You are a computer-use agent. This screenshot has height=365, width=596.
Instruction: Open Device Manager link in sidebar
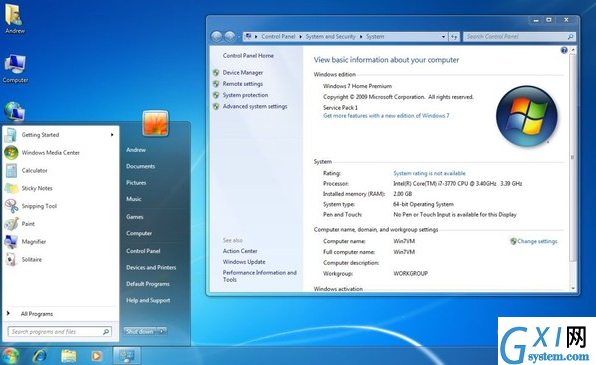point(243,72)
